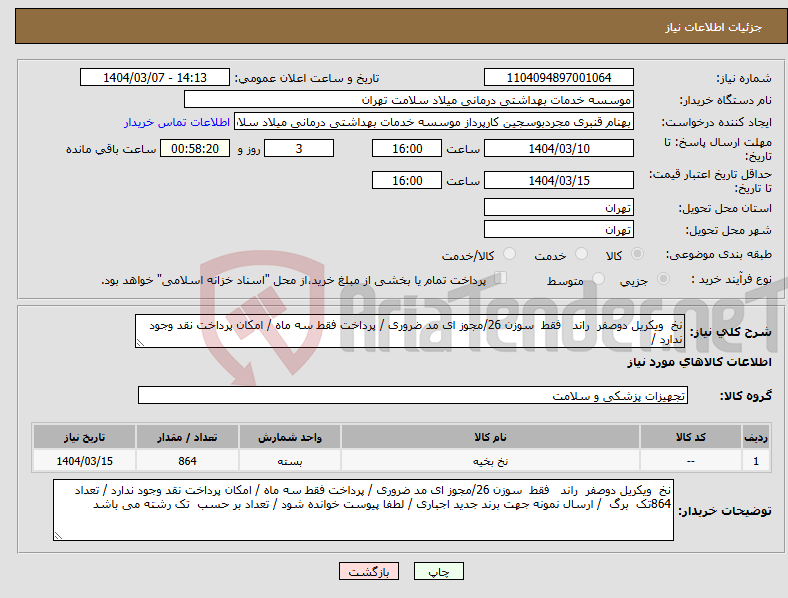Select the جزیی purchase type radio

pos(663,279)
